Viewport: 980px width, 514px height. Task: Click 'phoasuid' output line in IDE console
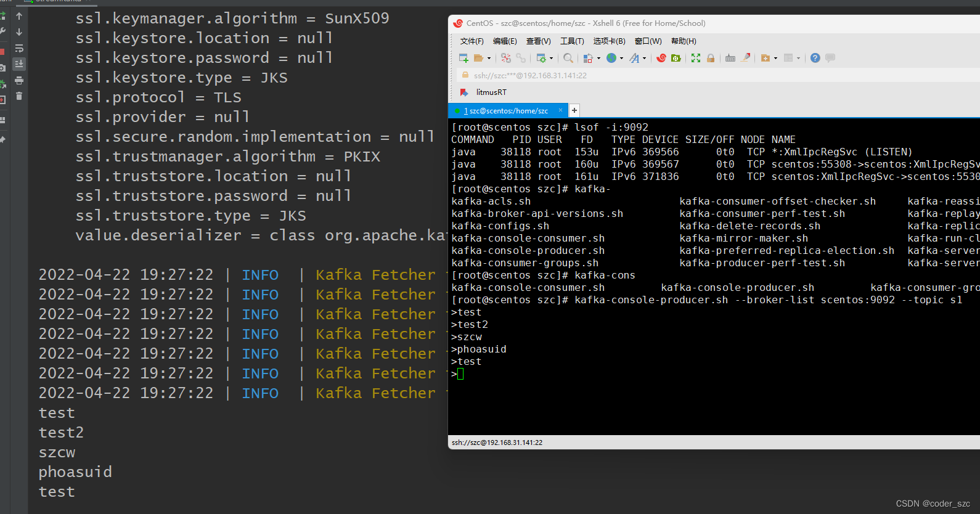(75, 472)
